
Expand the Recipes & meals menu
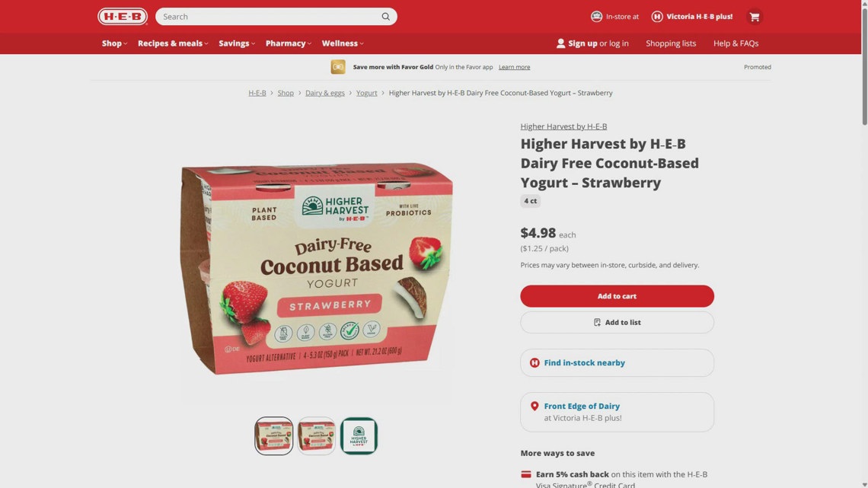point(174,43)
